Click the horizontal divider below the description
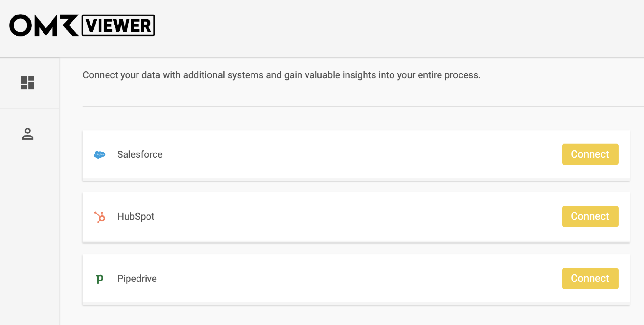The image size is (644, 325). 363,106
